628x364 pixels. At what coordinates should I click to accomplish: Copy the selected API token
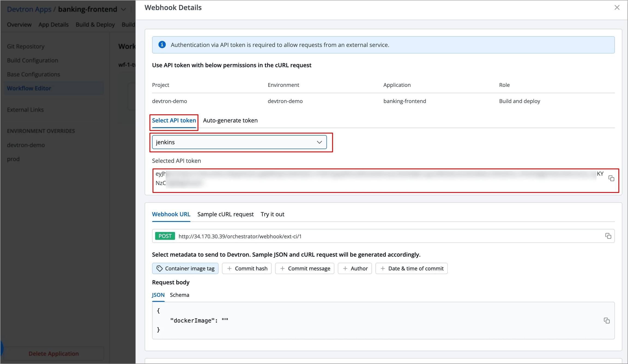click(611, 178)
